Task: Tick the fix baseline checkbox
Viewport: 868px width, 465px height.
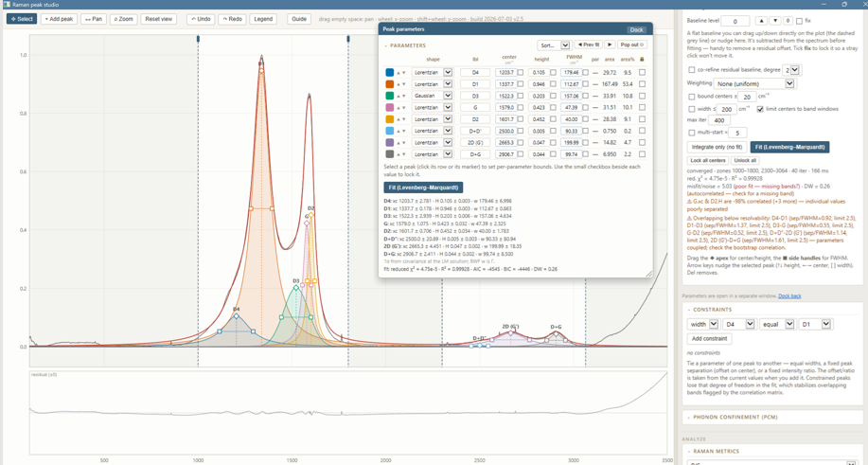Action: (x=799, y=21)
